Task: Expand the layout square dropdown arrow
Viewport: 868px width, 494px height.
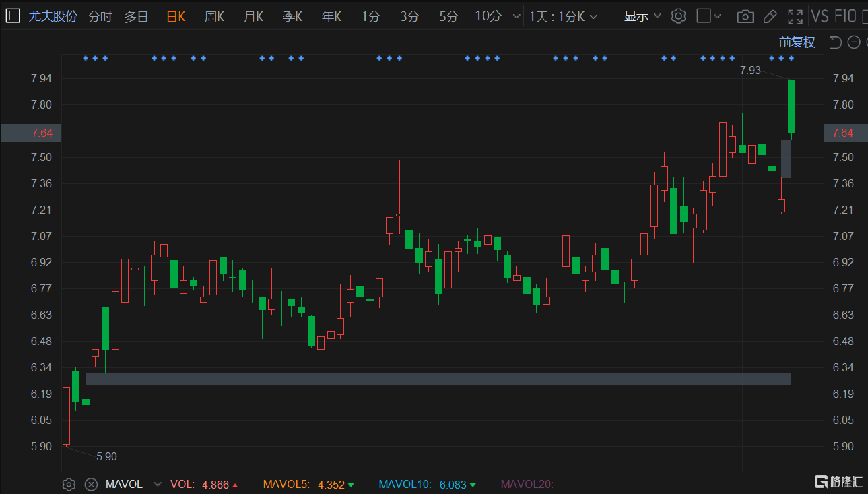Action: (x=718, y=17)
